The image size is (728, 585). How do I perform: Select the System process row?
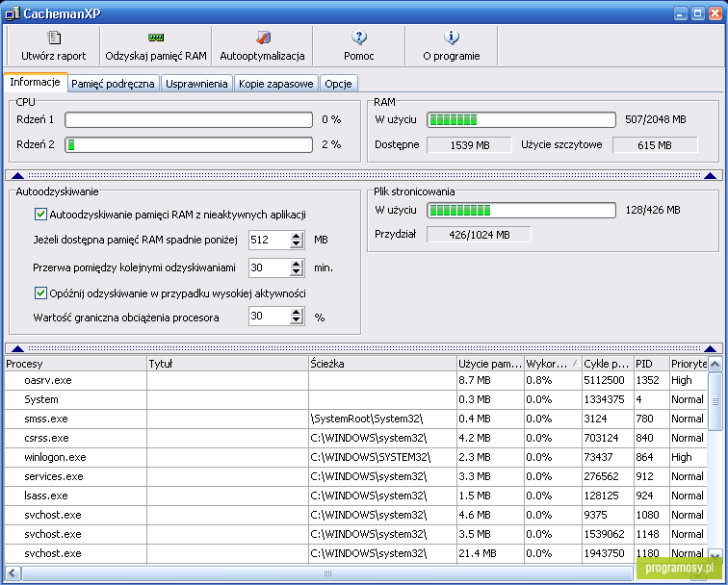(355, 399)
